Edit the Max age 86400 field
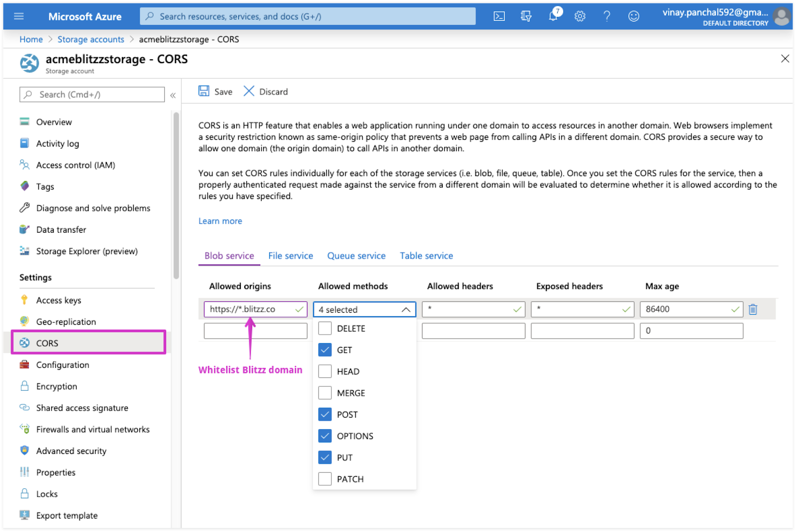The width and height of the screenshot is (796, 532). (x=692, y=309)
